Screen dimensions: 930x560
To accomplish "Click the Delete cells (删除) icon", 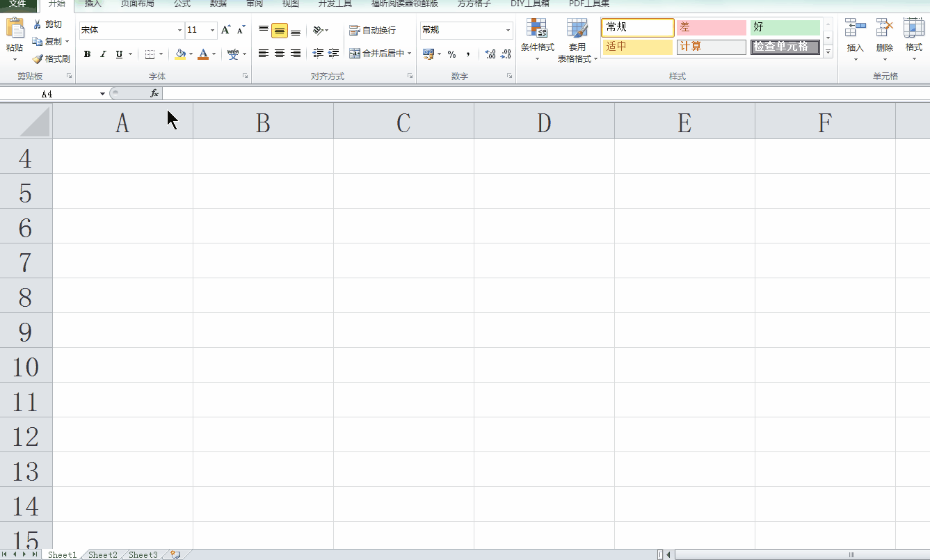I will pyautogui.click(x=885, y=28).
